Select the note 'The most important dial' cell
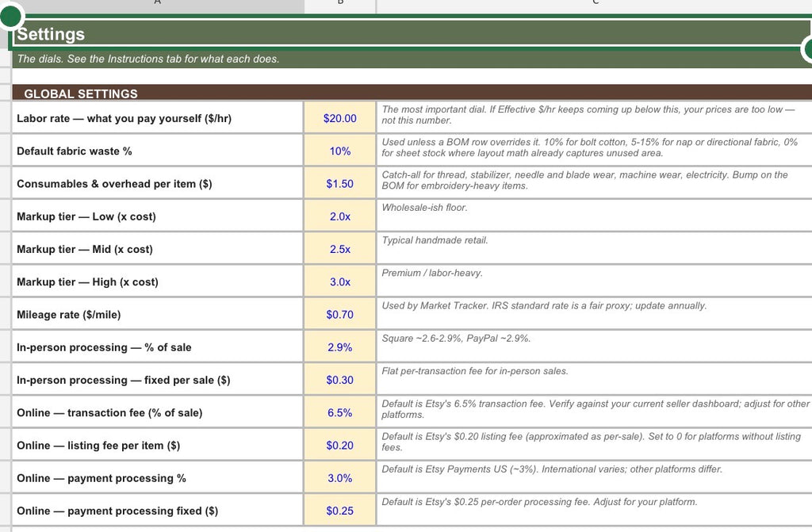The height and width of the screenshot is (532, 812). click(595, 118)
